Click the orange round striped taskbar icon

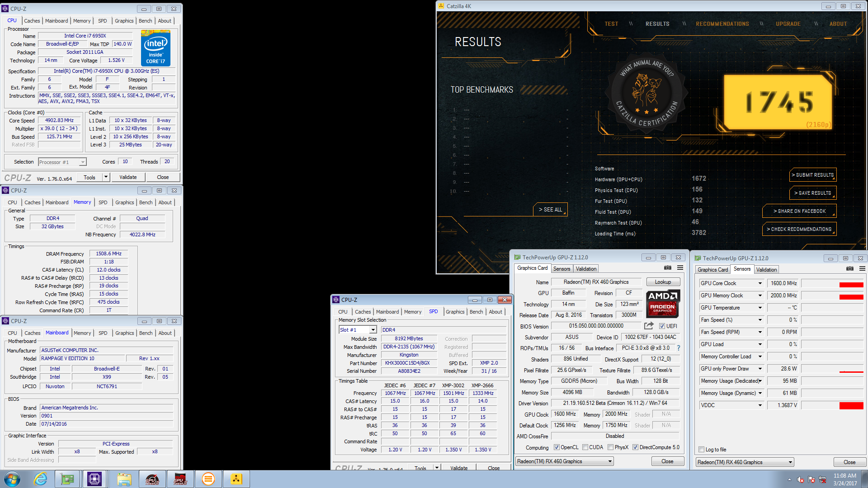click(208, 479)
